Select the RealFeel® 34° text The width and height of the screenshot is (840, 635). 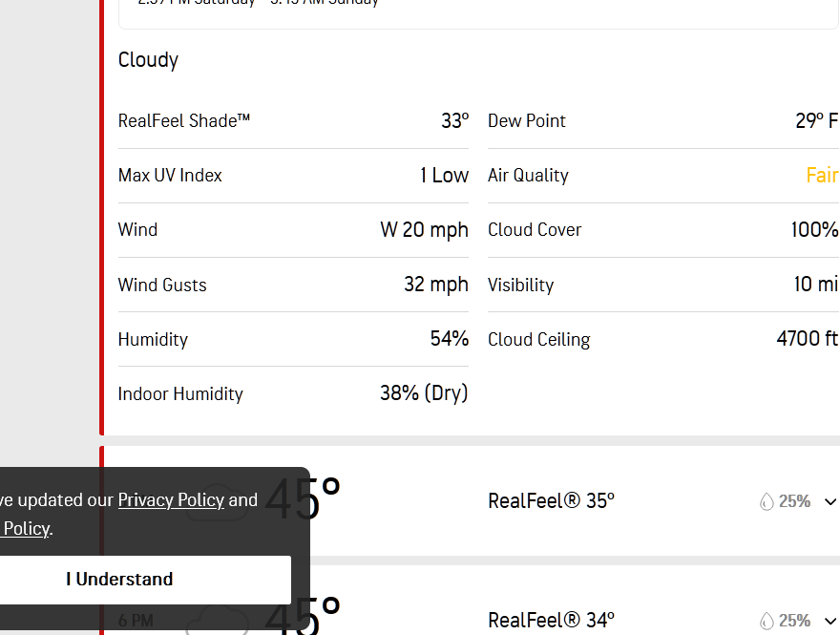(x=551, y=621)
